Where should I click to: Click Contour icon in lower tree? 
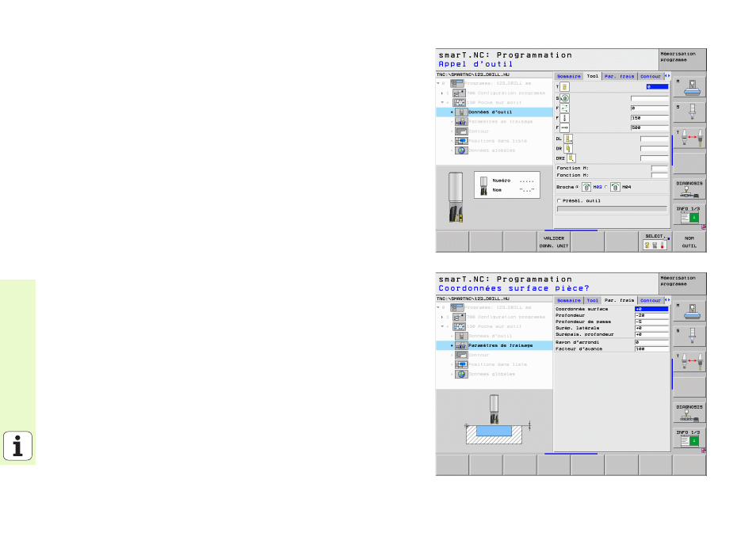(461, 355)
